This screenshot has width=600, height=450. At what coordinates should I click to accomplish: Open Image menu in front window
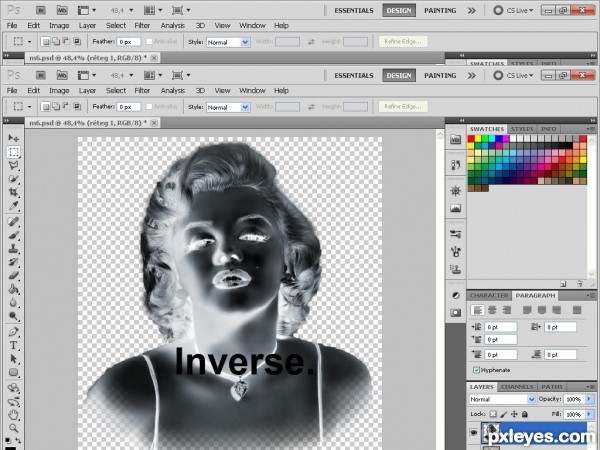click(x=59, y=91)
